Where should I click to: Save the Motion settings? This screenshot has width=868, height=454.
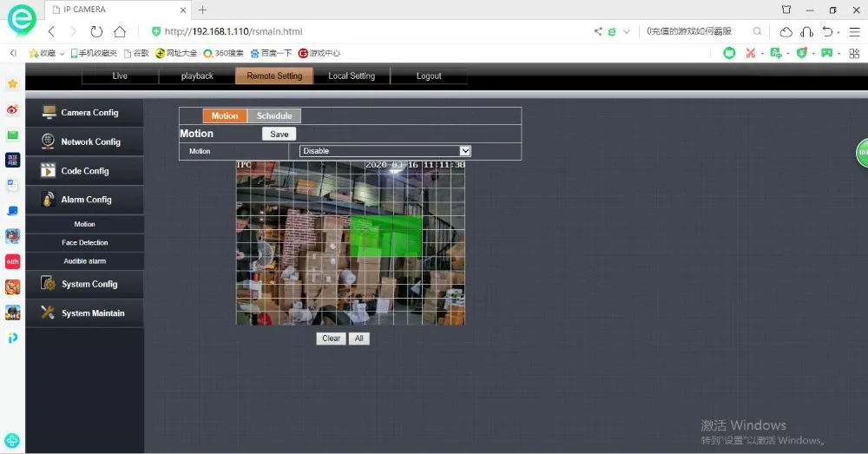pos(279,134)
